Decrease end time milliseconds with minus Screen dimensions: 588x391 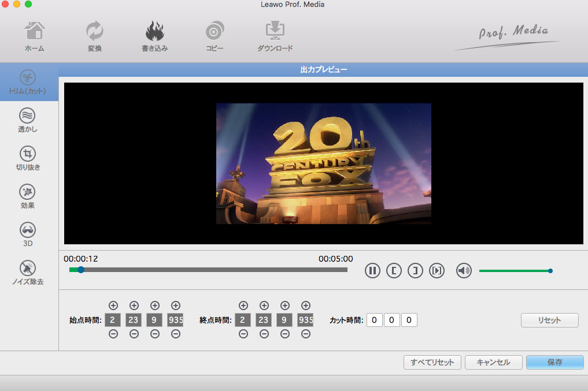306,334
